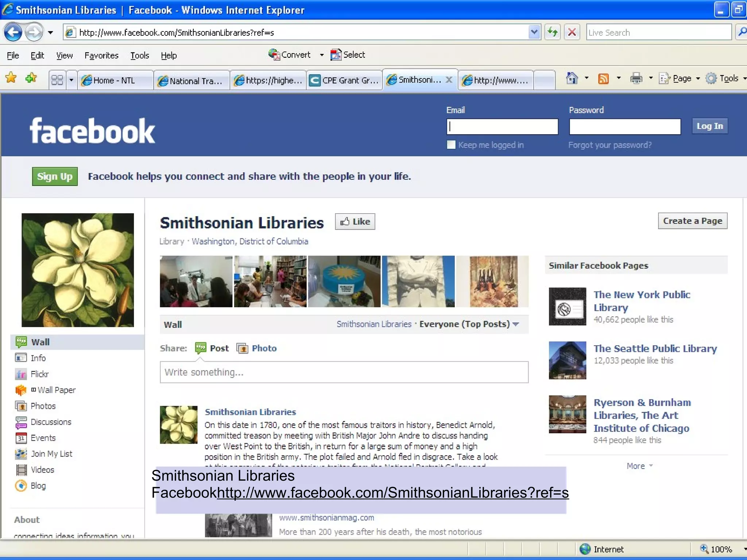The width and height of the screenshot is (747, 560).
Task: Select Wall in the left sidebar
Action: (x=77, y=342)
